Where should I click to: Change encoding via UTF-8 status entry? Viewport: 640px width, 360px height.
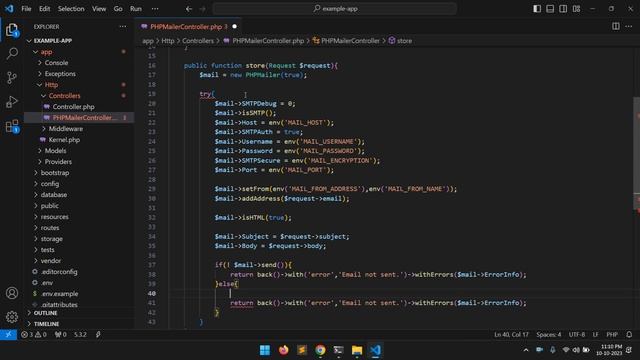[577, 335]
